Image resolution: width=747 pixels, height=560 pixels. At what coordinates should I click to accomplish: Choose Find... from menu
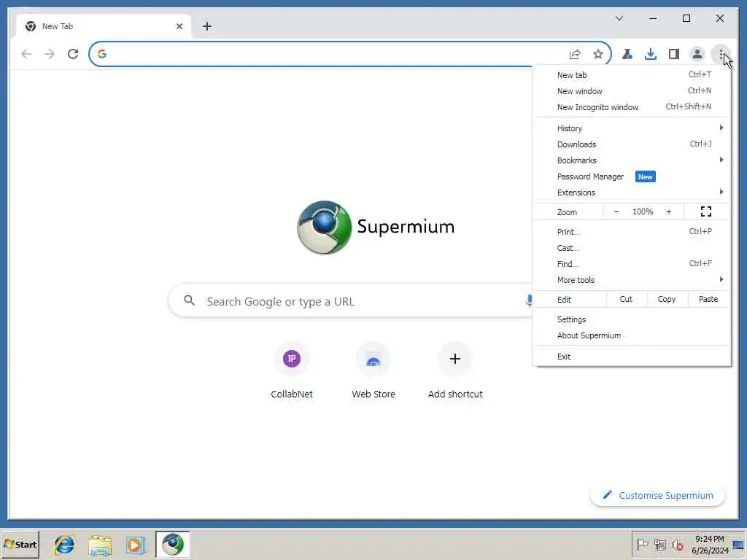[632, 264]
